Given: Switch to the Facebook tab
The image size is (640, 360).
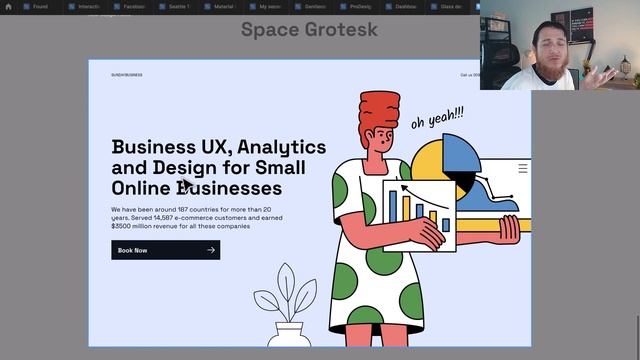Looking at the screenshot, I should [x=130, y=7].
